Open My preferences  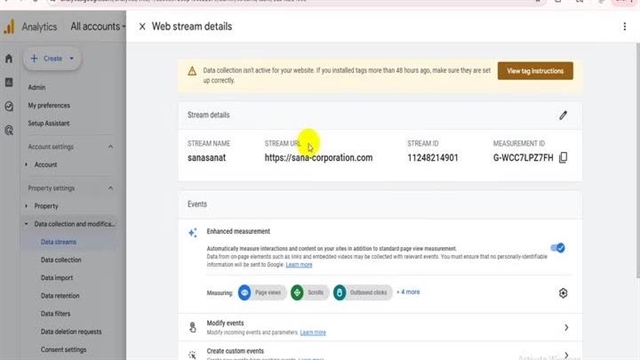coord(49,105)
